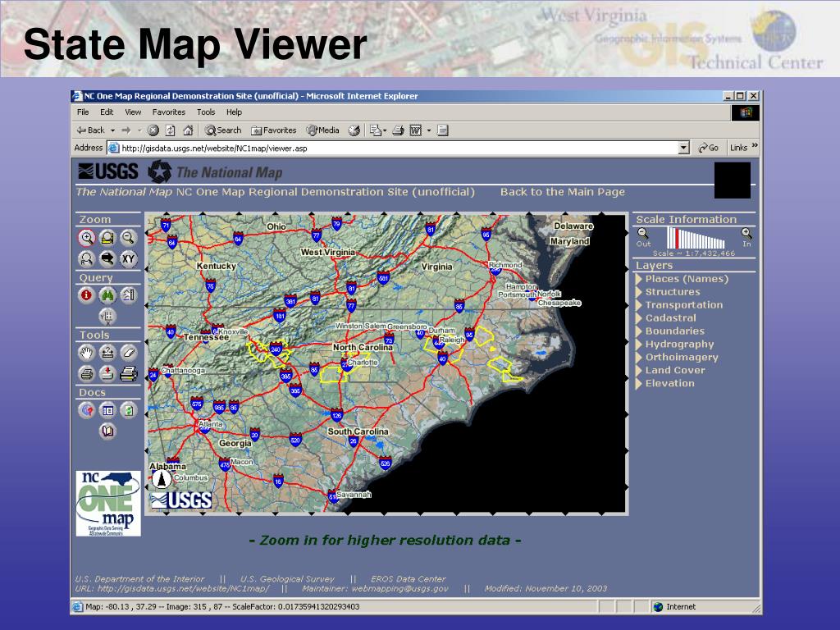
Task: Expand the Places (Names) layer group
Action: (x=638, y=279)
